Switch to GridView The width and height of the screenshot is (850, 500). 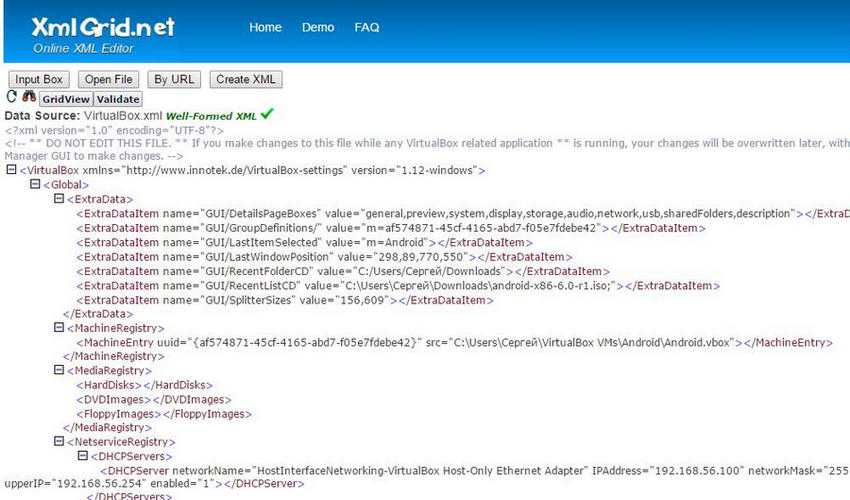pyautogui.click(x=66, y=99)
